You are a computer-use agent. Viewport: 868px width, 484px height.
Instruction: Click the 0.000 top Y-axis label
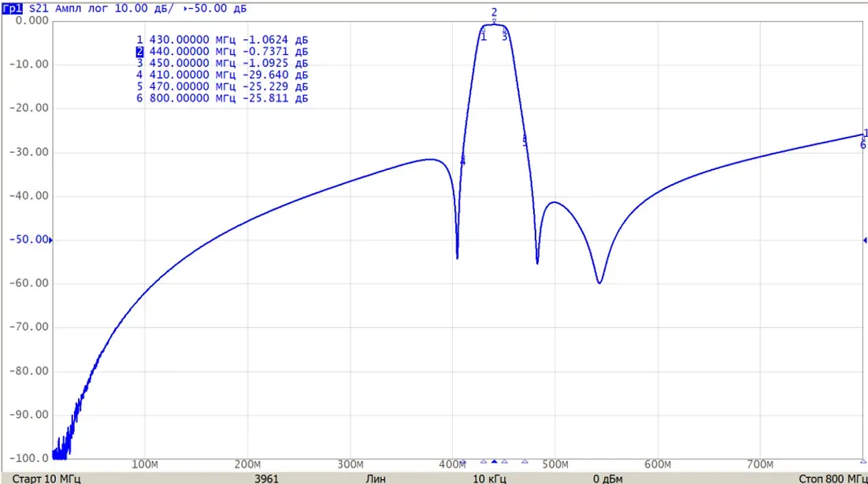click(x=32, y=20)
